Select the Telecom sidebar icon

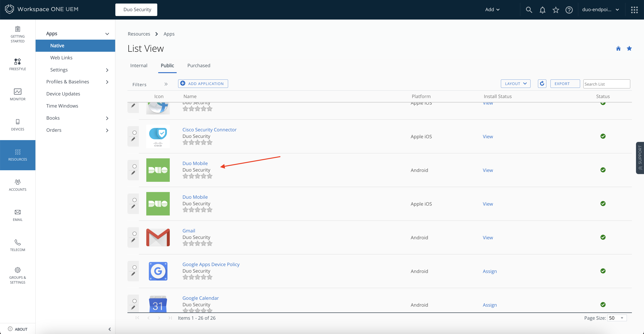tap(18, 245)
